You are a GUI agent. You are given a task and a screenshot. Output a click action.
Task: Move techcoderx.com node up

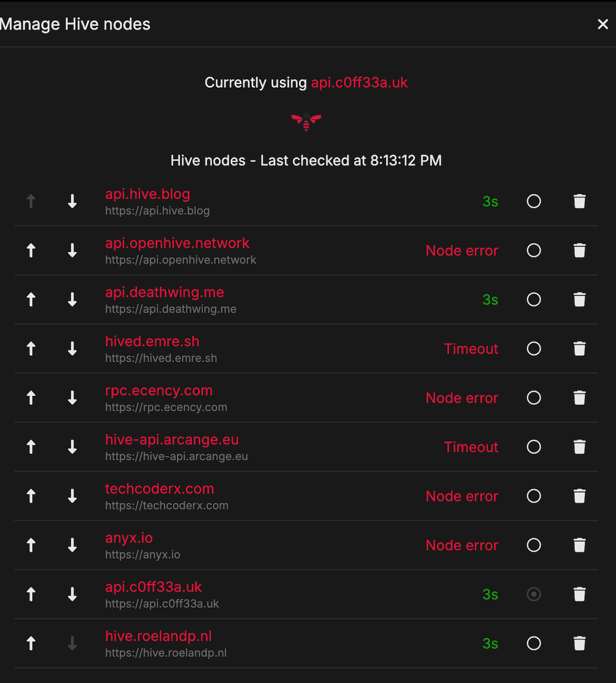point(31,496)
